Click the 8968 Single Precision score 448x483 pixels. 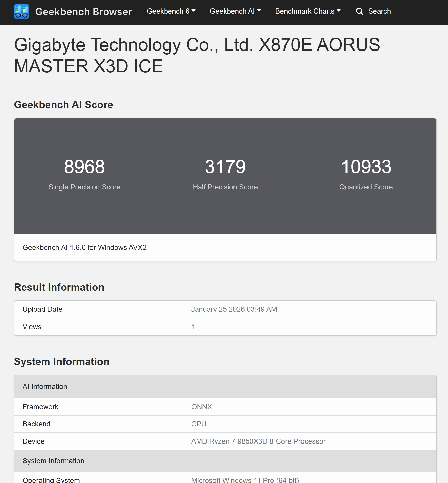pyautogui.click(x=84, y=167)
